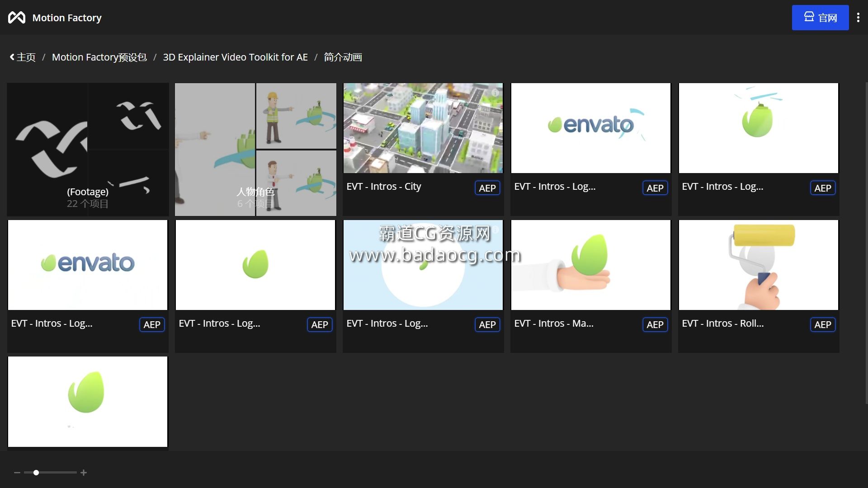Click the Motion Factory logo icon
The image size is (868, 488).
click(x=17, y=18)
